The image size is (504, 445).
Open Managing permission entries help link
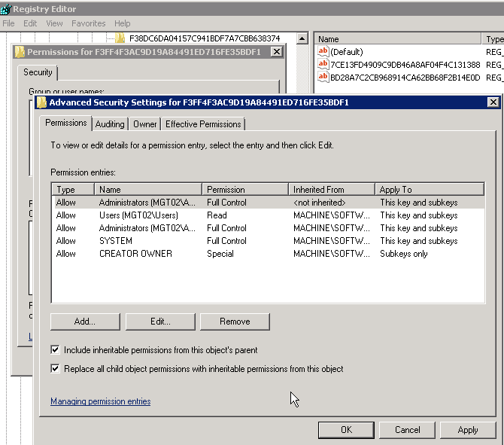101,401
